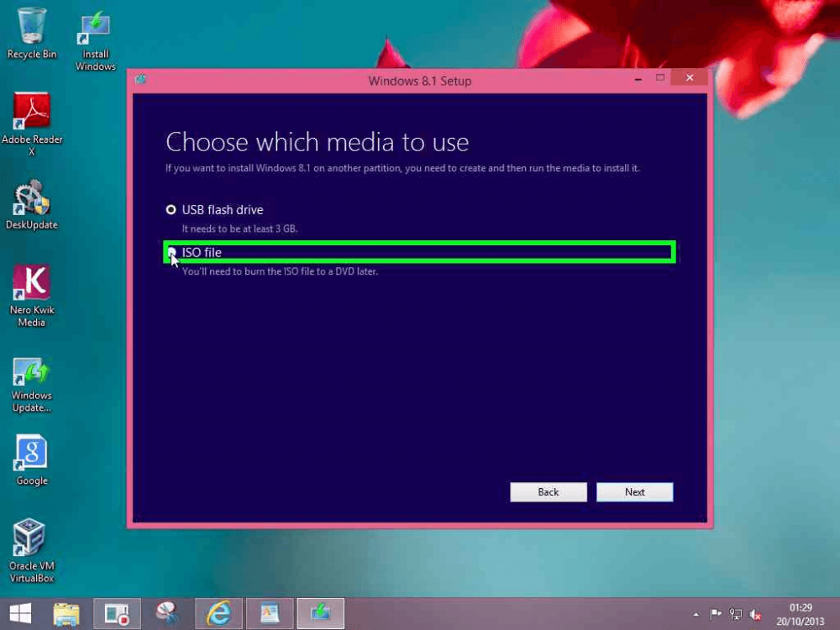Click the muted volume tray icon

pyautogui.click(x=755, y=615)
